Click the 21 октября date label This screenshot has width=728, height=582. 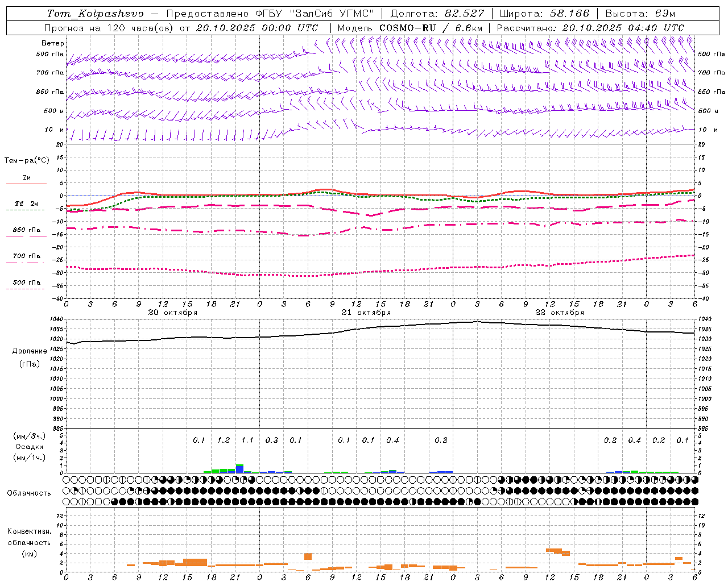[366, 313]
